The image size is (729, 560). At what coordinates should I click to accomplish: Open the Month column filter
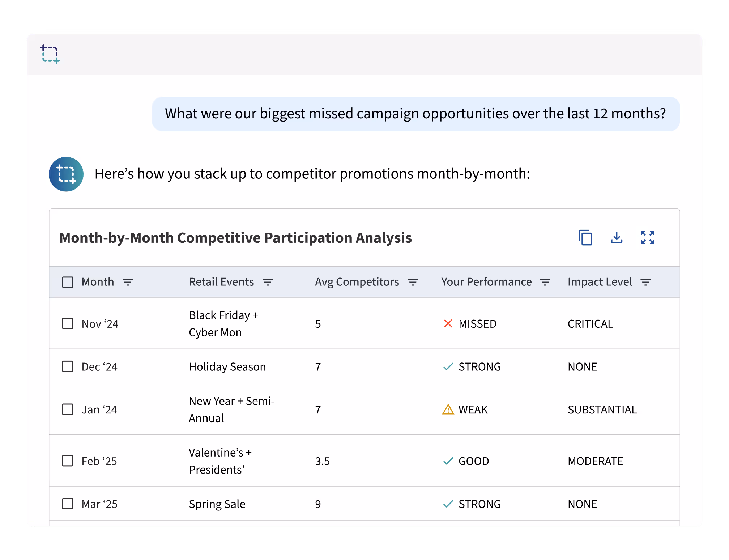point(128,282)
